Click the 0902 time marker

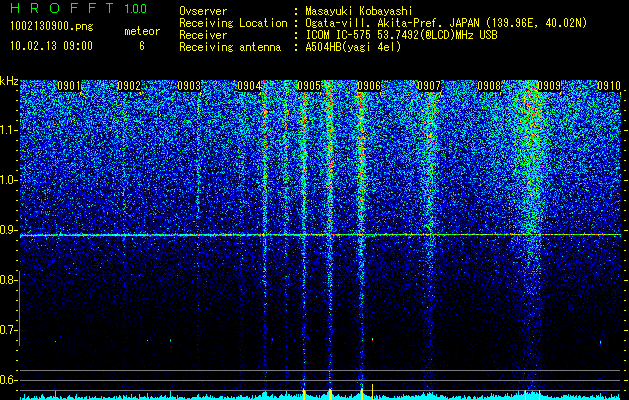point(129,86)
